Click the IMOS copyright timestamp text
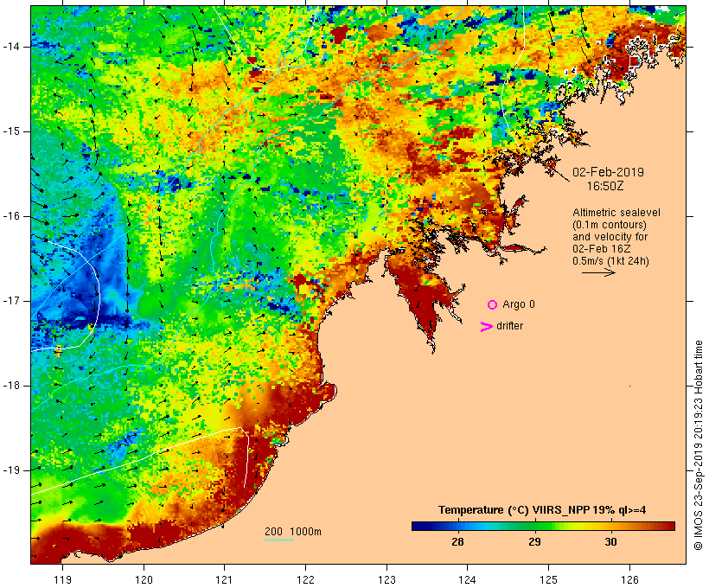The height and width of the screenshot is (588, 709). tap(698, 445)
